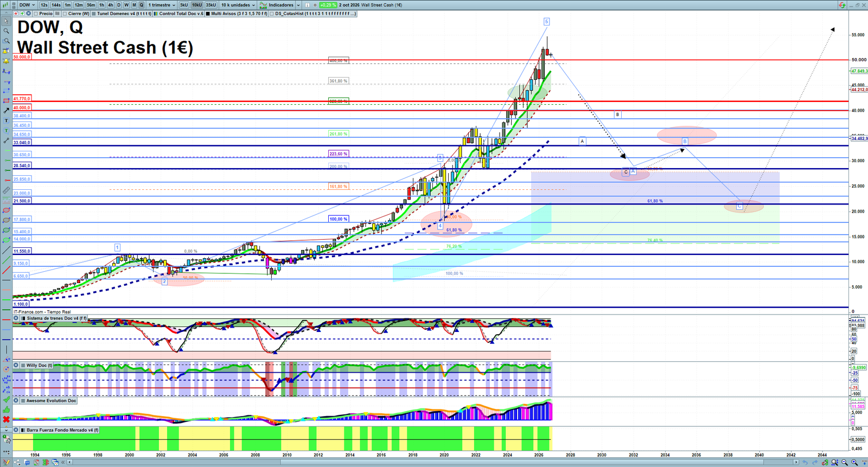Toggle the Cierre (W) checkbox

coord(65,14)
